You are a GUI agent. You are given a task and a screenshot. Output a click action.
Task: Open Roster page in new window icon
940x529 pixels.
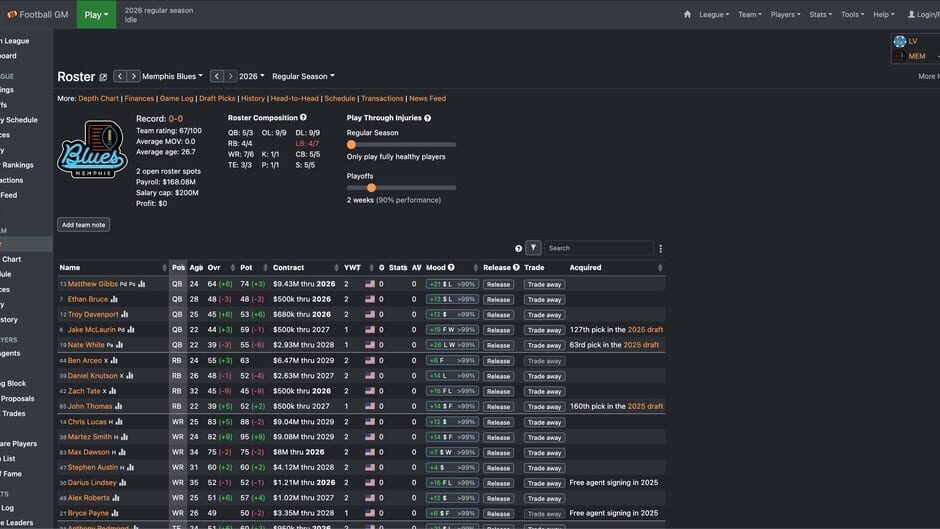click(103, 77)
